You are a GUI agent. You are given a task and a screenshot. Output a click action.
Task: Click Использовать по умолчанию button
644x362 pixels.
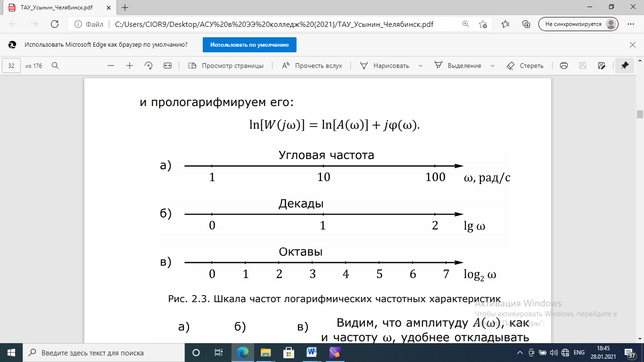(x=249, y=45)
